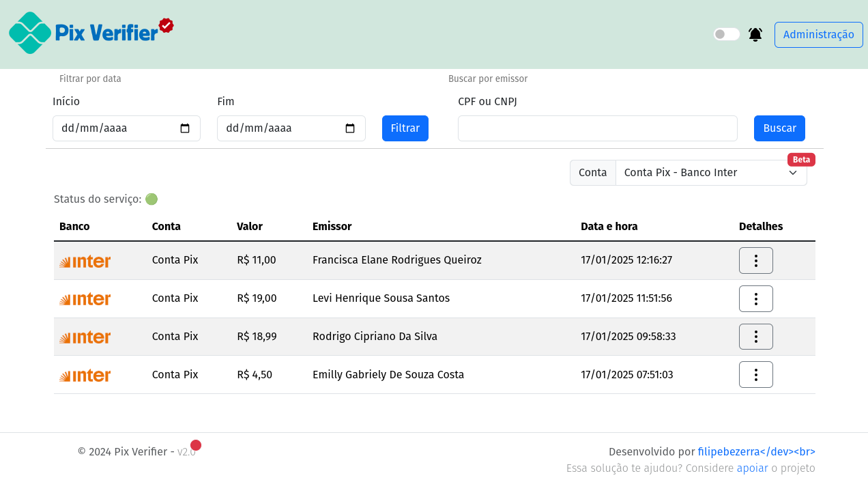Open the filipebezerra developer link

coord(757,451)
